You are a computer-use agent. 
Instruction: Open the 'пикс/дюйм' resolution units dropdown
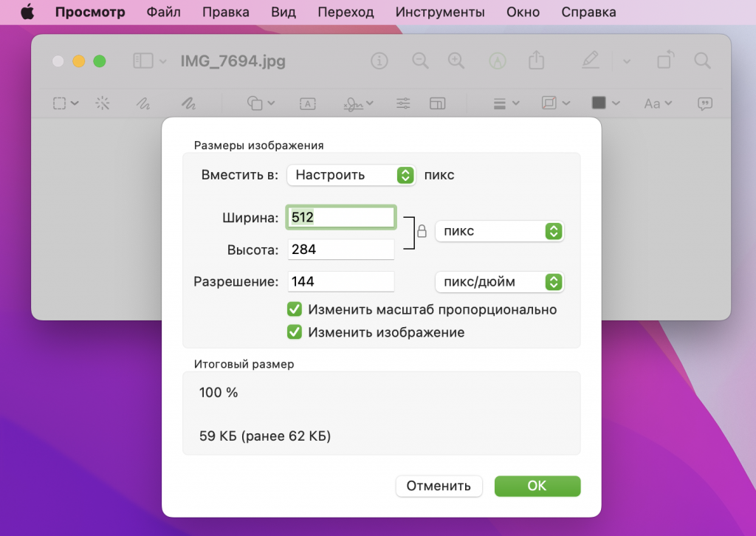[499, 281]
